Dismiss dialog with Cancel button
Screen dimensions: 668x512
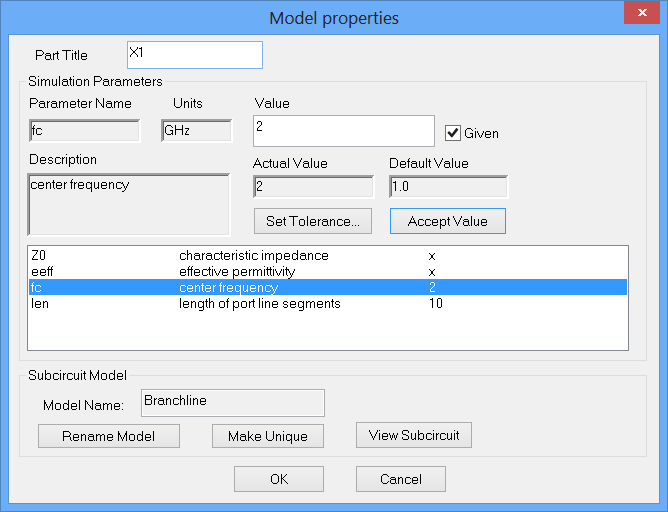click(401, 479)
